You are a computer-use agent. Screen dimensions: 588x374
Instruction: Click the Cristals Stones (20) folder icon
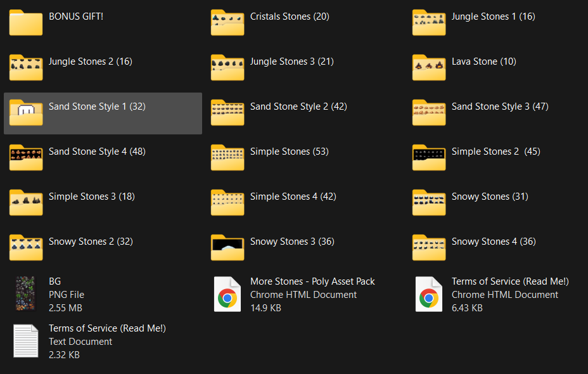point(227,23)
